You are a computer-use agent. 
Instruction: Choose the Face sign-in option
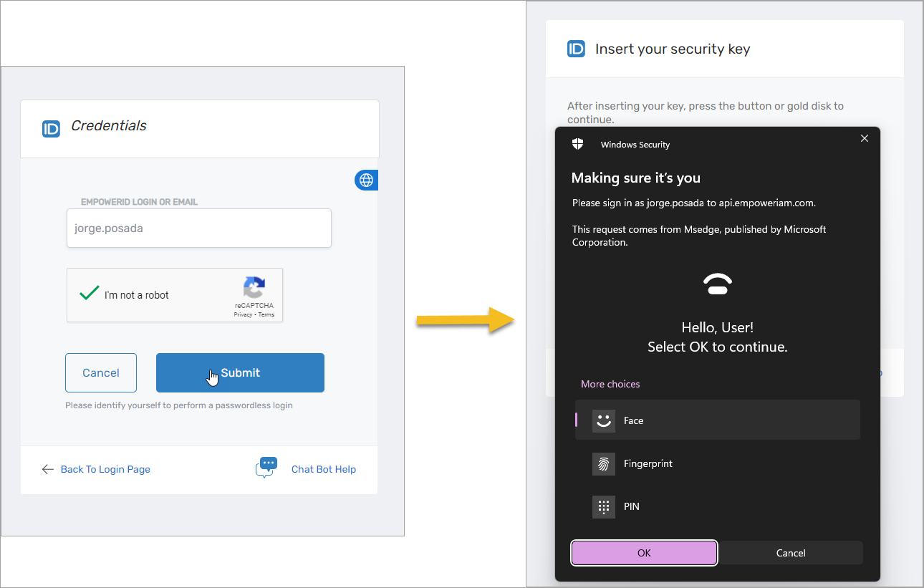718,420
